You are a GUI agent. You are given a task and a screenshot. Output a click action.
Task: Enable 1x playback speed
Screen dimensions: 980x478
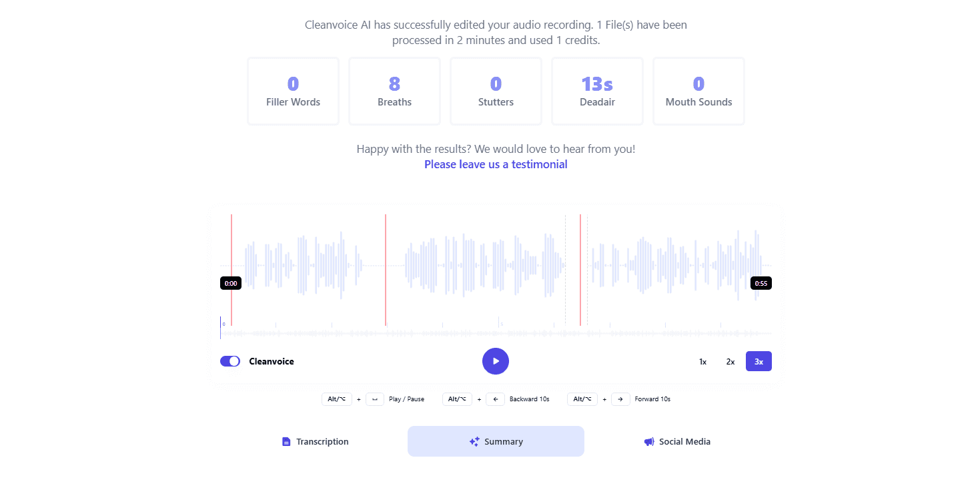tap(702, 361)
